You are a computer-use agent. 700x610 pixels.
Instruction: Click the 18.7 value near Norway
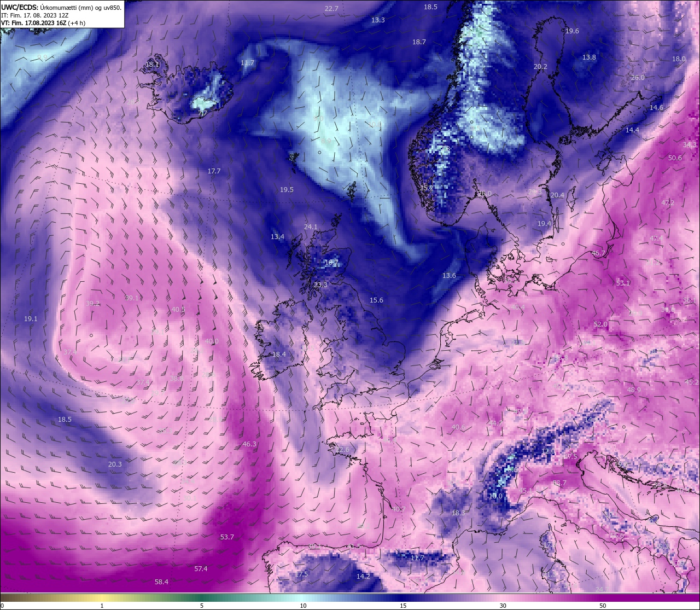coord(419,42)
